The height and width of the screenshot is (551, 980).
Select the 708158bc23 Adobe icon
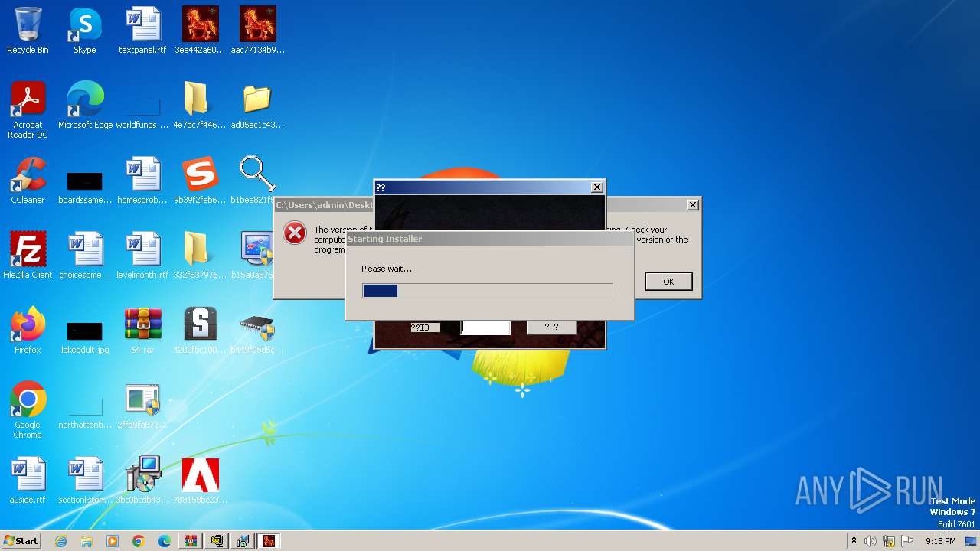tap(200, 481)
